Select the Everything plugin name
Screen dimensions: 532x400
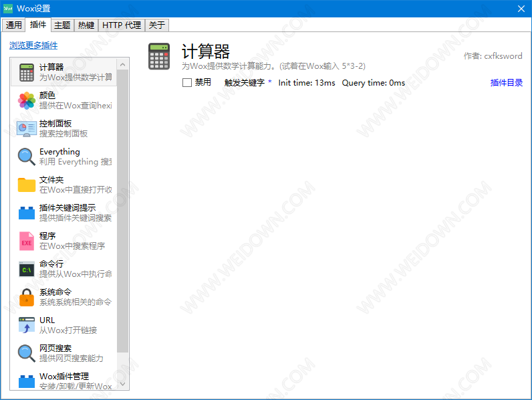59,151
